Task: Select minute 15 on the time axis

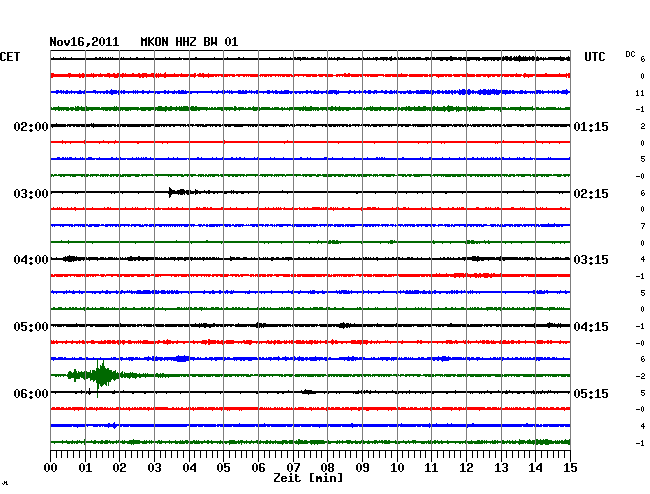Action: [570, 468]
